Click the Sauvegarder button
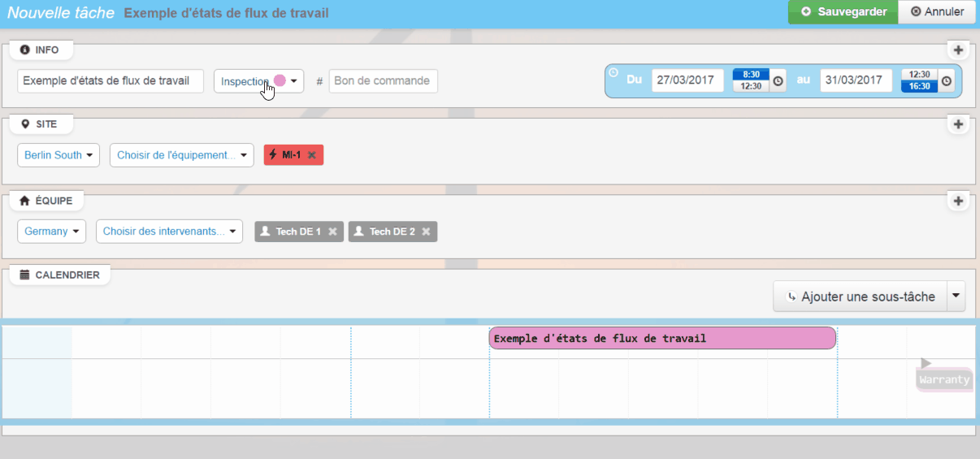This screenshot has width=980, height=459. click(843, 12)
